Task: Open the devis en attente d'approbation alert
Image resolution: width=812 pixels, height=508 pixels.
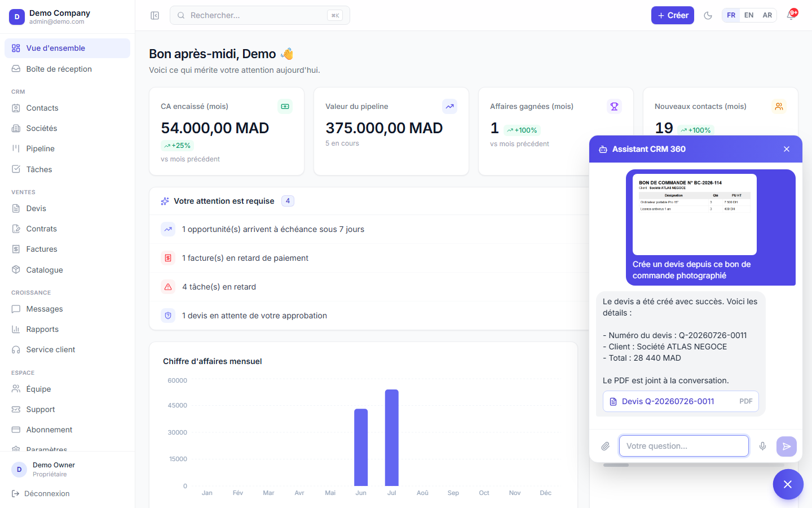Action: point(369,316)
